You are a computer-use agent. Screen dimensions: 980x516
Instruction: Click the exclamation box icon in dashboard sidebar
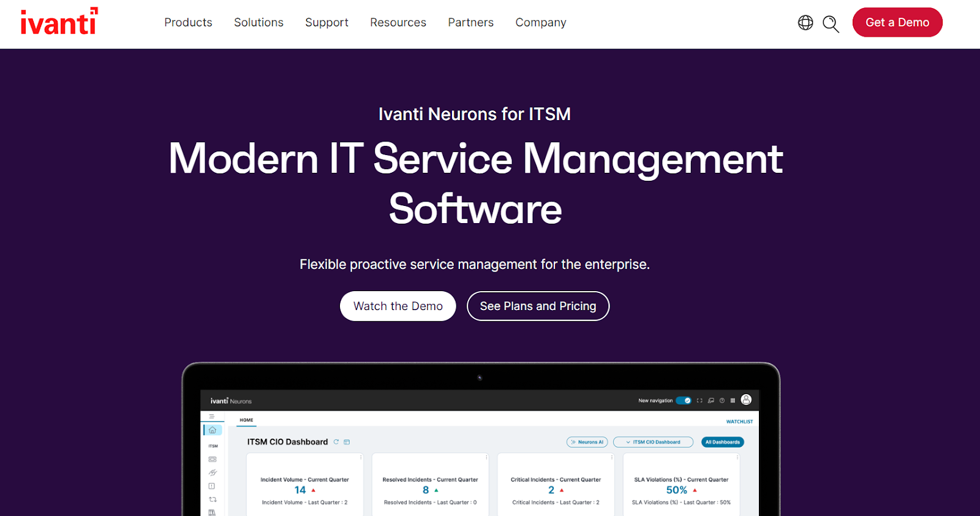click(x=212, y=486)
